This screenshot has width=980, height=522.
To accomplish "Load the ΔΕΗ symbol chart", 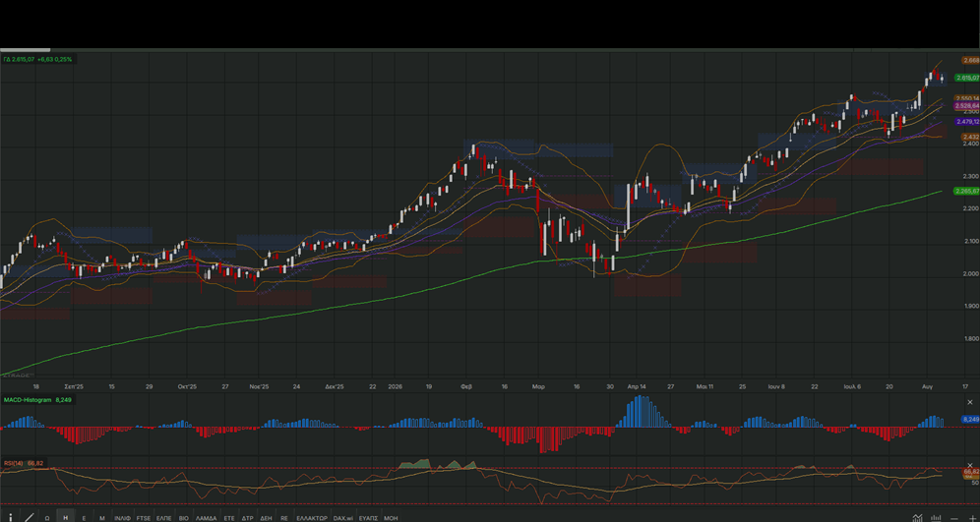I will tap(267, 518).
